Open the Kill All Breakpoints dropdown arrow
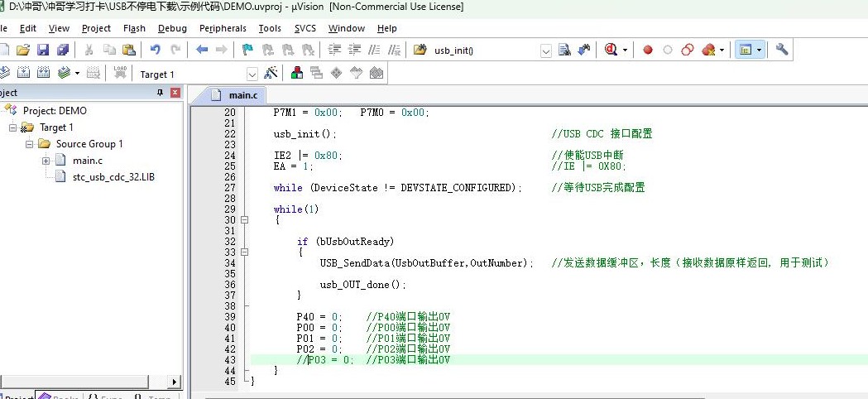 (722, 50)
